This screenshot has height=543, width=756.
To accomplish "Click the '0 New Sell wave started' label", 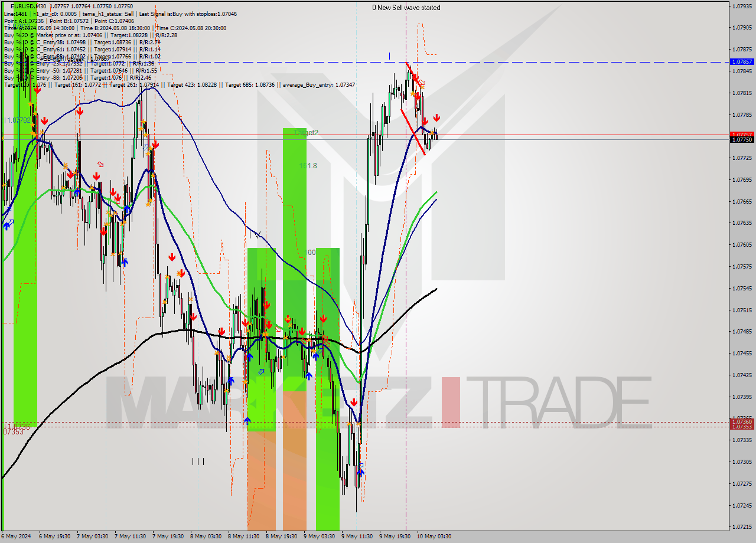I will pos(406,8).
